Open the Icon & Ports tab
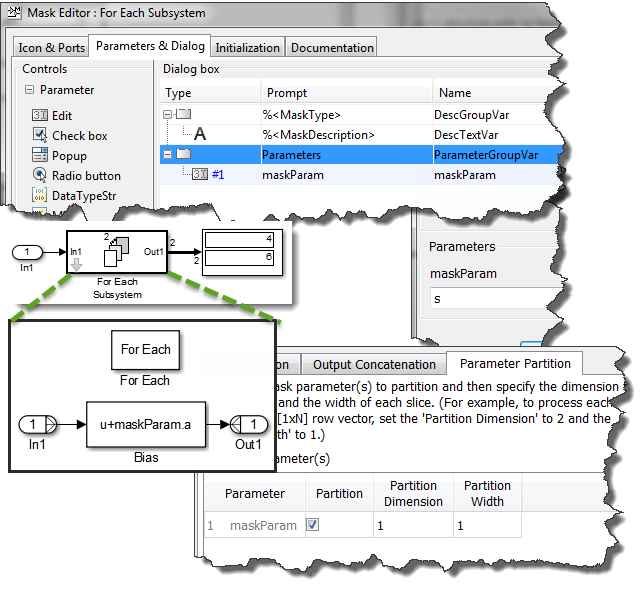The width and height of the screenshot is (640, 591). click(x=51, y=47)
